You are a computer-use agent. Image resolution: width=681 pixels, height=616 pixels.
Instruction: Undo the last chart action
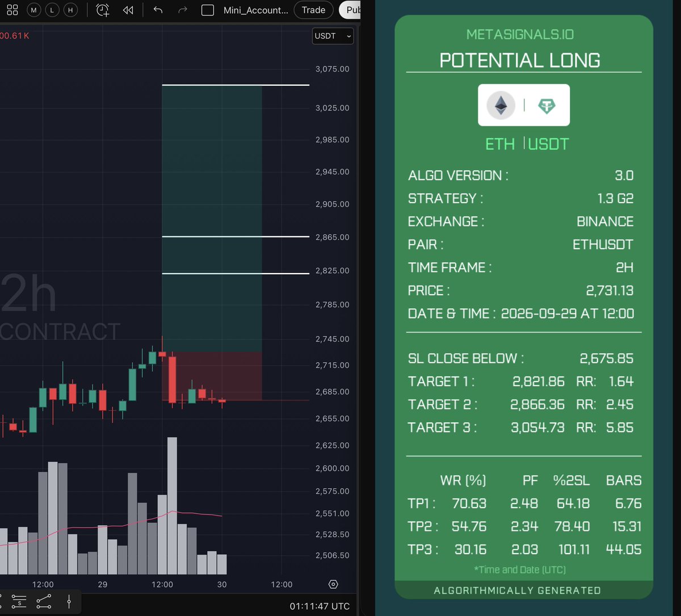pyautogui.click(x=158, y=10)
